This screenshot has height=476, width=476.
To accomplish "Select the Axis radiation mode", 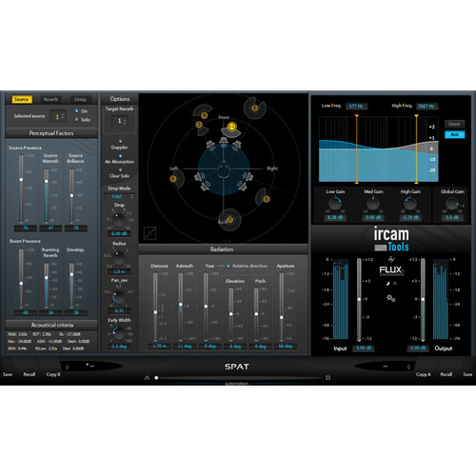I will (454, 134).
